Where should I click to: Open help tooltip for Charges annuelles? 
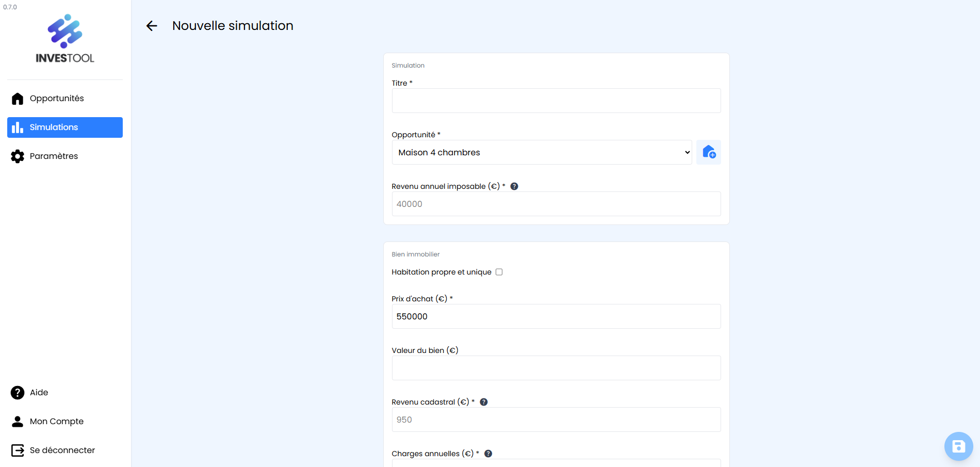point(488,454)
